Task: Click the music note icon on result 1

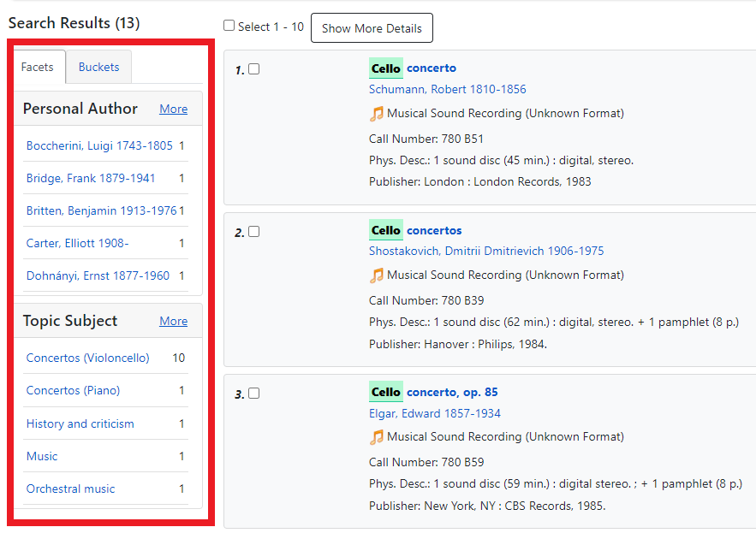Action: point(377,113)
